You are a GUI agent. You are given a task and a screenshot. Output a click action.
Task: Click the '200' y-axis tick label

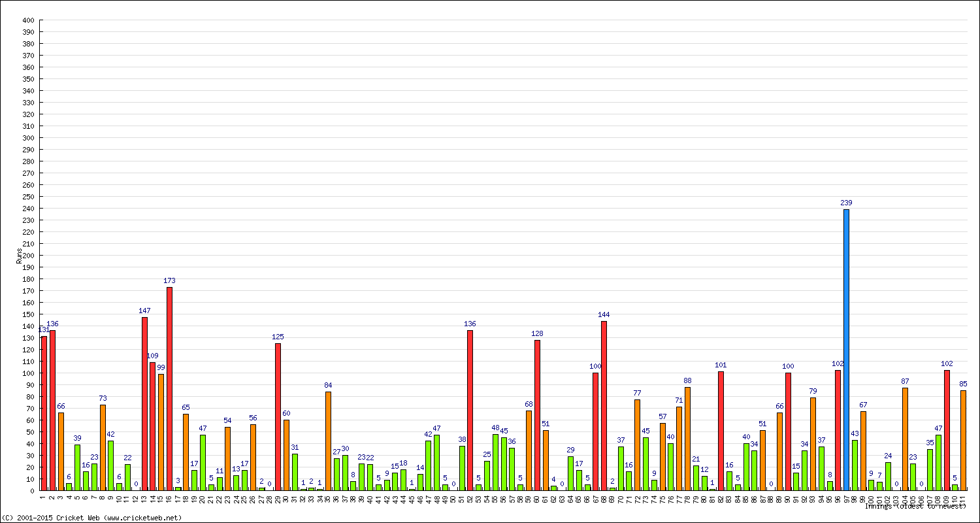point(27,256)
